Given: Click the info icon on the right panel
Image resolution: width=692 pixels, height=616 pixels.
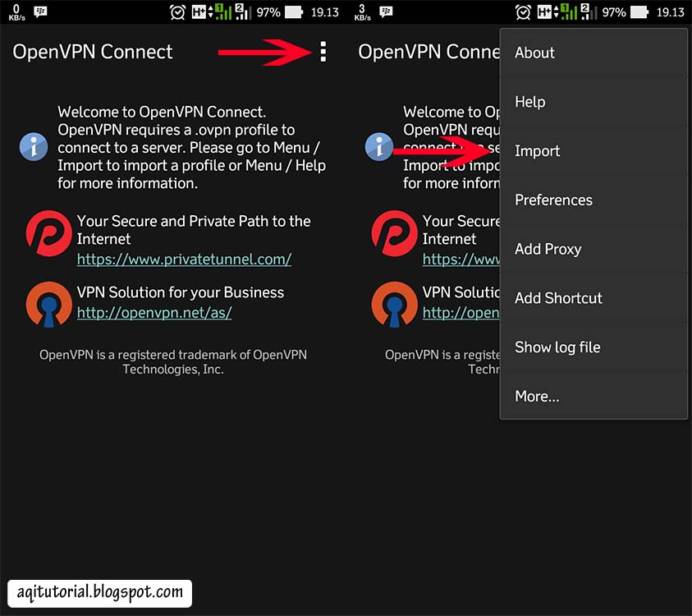Looking at the screenshot, I should tap(378, 147).
